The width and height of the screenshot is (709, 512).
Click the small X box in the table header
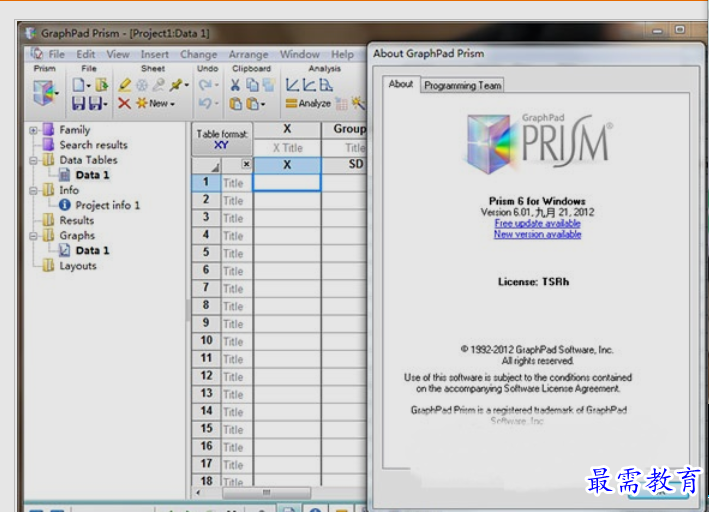pyautogui.click(x=246, y=164)
